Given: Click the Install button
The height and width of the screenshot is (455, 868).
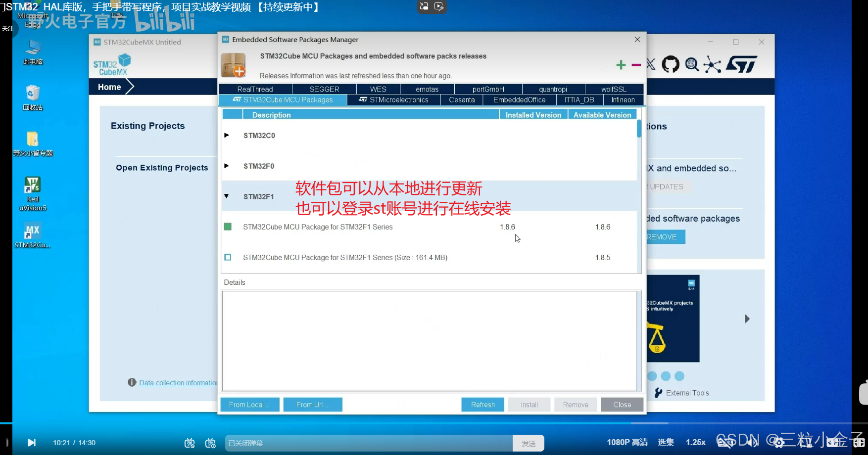Looking at the screenshot, I should tap(529, 405).
